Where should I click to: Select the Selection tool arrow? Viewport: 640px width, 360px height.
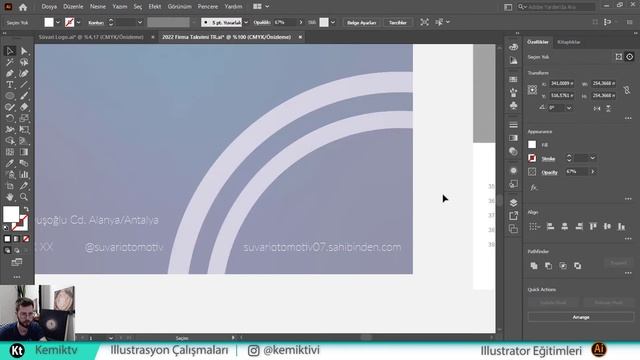[10, 51]
